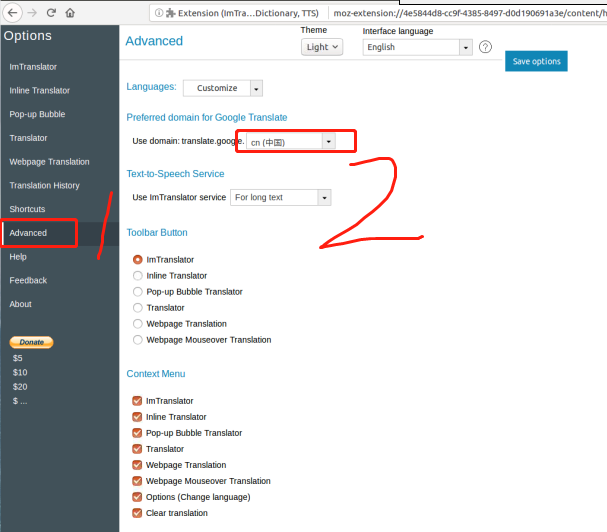
Task: Select Webpage Mouseover Translation radio
Action: click(x=137, y=340)
